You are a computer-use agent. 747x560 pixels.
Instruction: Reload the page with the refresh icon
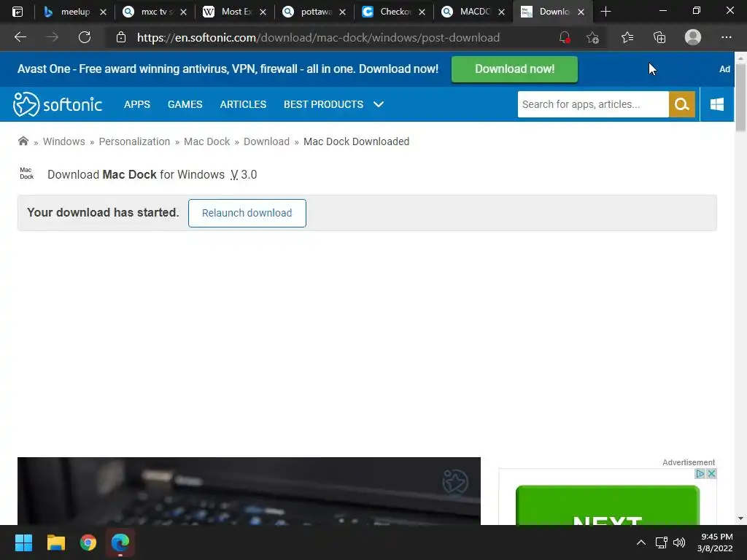[85, 37]
